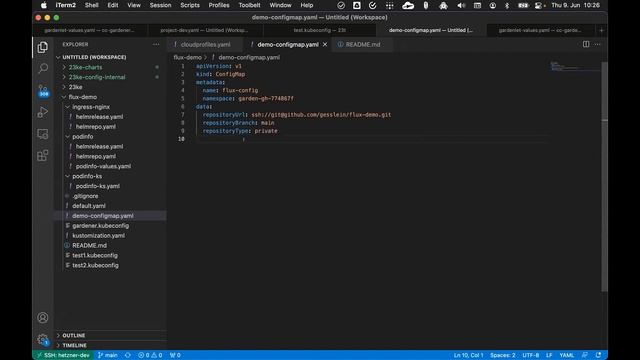Open notifications bell in status bar

click(x=598, y=355)
